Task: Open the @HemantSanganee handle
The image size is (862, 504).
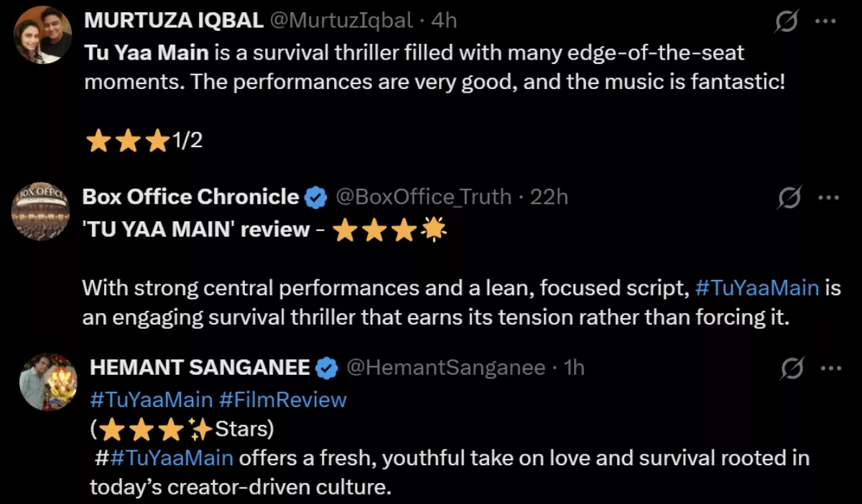Action: pyautogui.click(x=445, y=368)
